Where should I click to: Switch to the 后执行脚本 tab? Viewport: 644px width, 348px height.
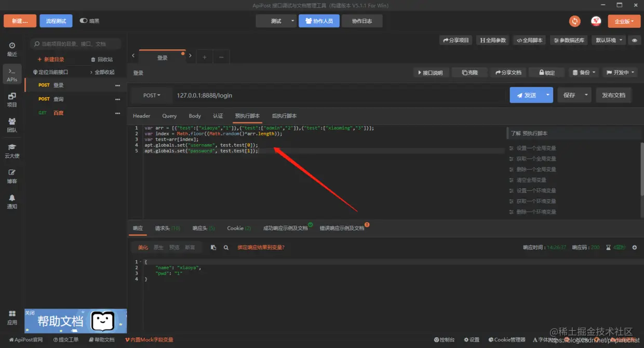[284, 116]
